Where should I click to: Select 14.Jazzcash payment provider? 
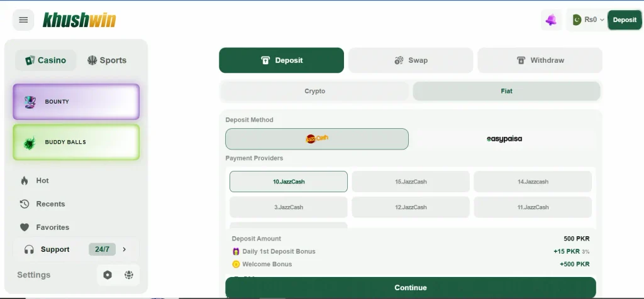point(533,182)
